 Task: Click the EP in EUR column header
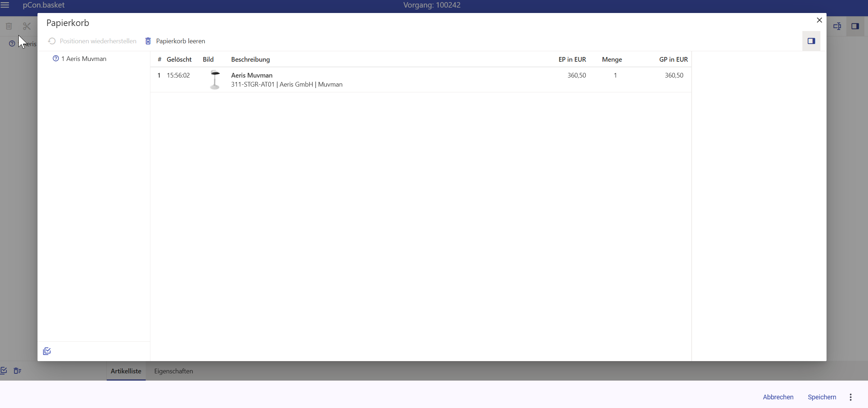572,60
